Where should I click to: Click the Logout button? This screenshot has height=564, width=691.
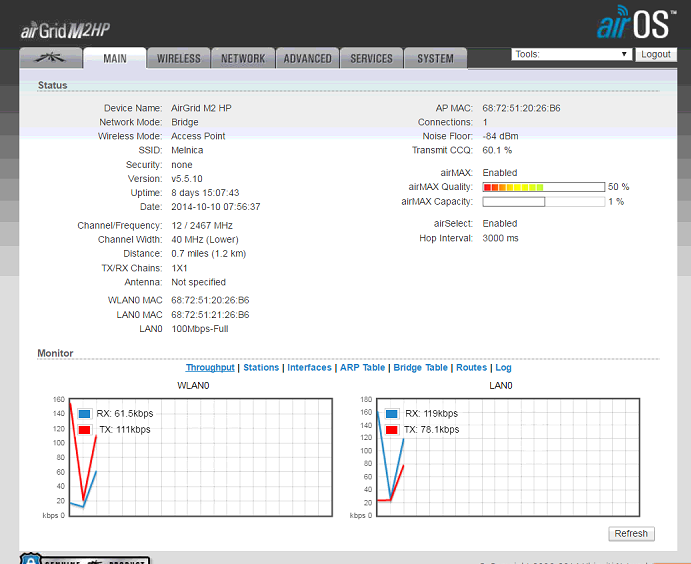coord(656,54)
